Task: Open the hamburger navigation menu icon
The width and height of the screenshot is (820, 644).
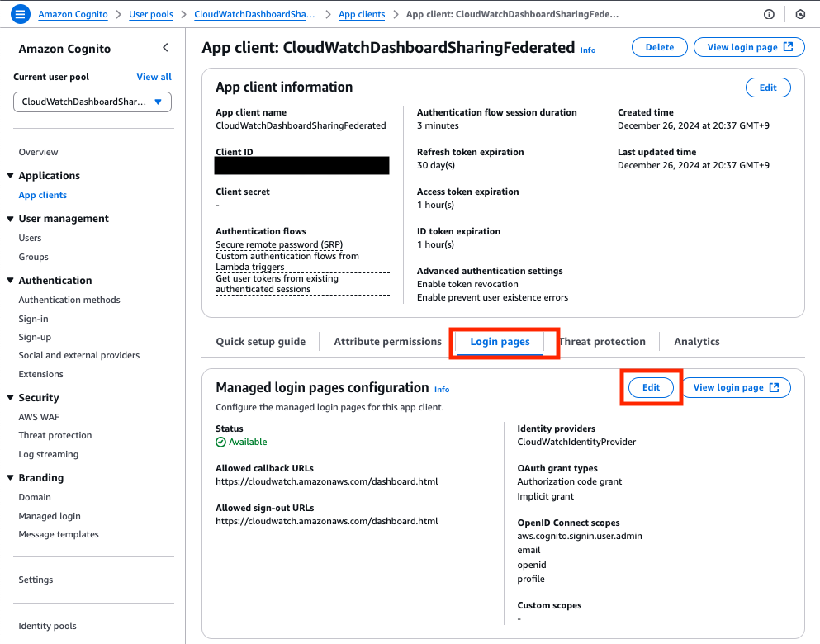Action: [x=21, y=14]
